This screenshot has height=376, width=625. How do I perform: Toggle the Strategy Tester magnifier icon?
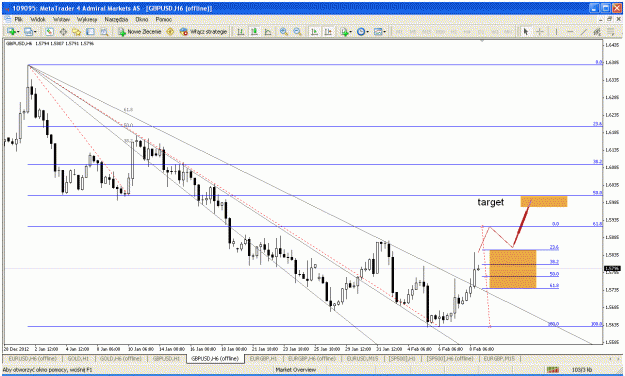(x=104, y=31)
